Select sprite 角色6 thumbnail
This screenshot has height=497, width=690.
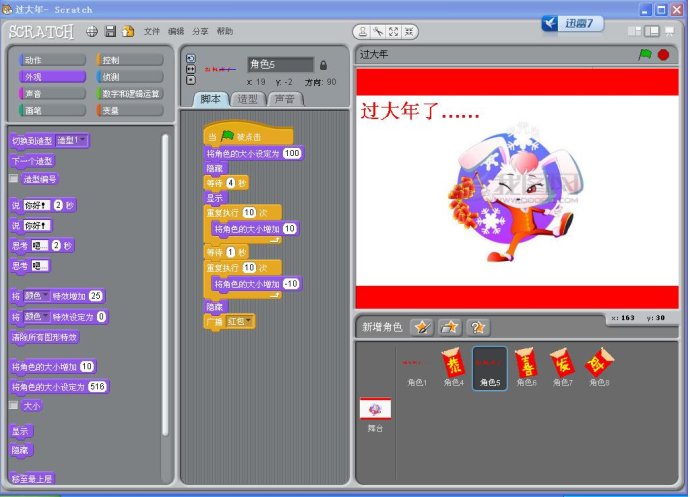pyautogui.click(x=526, y=369)
